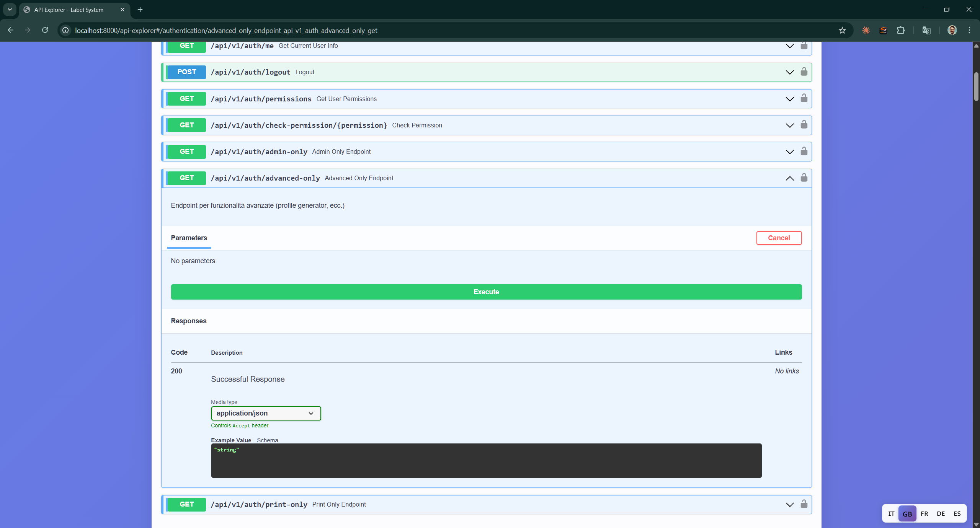This screenshot has height=528, width=980.
Task: Expand the Logout endpoint chevron
Action: [x=789, y=72]
